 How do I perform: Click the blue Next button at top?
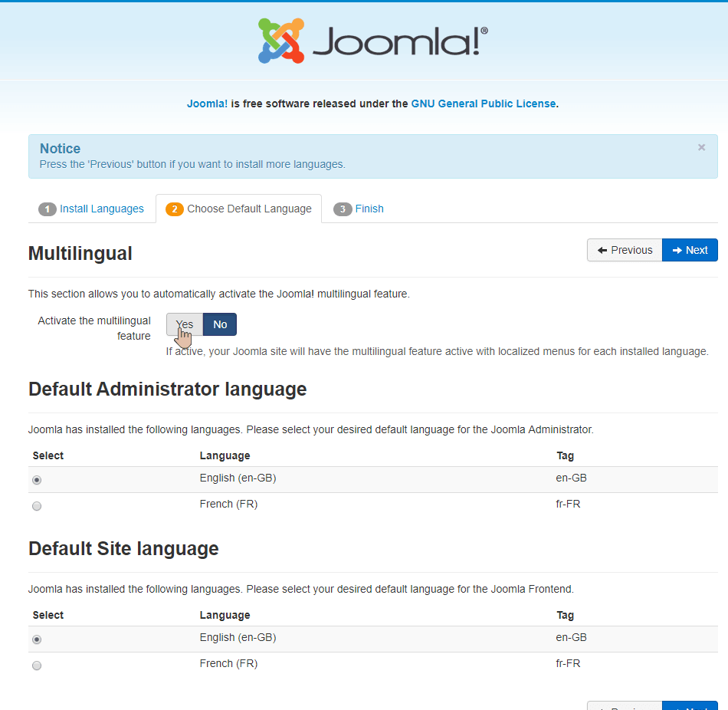(x=690, y=250)
